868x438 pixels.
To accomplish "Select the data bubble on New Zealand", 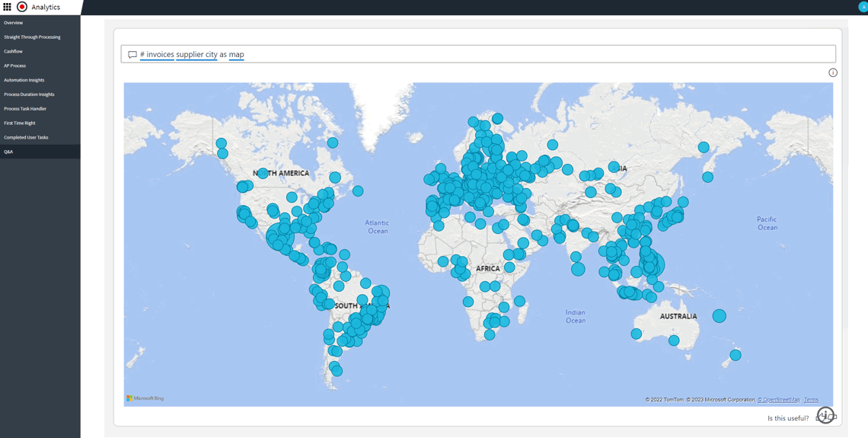I will [x=736, y=355].
